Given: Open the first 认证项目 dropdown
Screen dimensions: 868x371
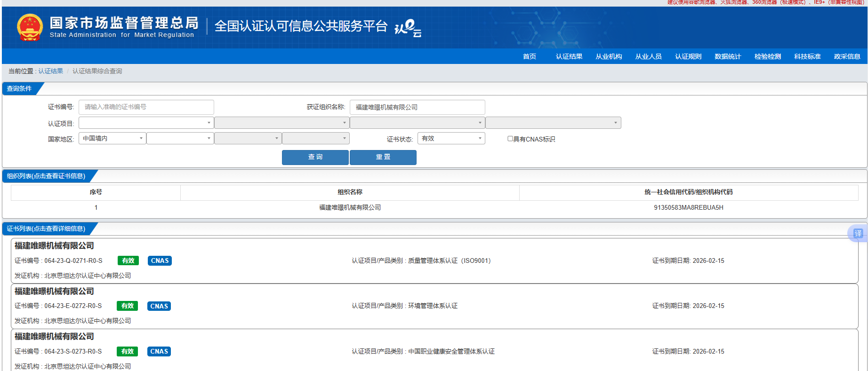Looking at the screenshot, I should pyautogui.click(x=146, y=123).
